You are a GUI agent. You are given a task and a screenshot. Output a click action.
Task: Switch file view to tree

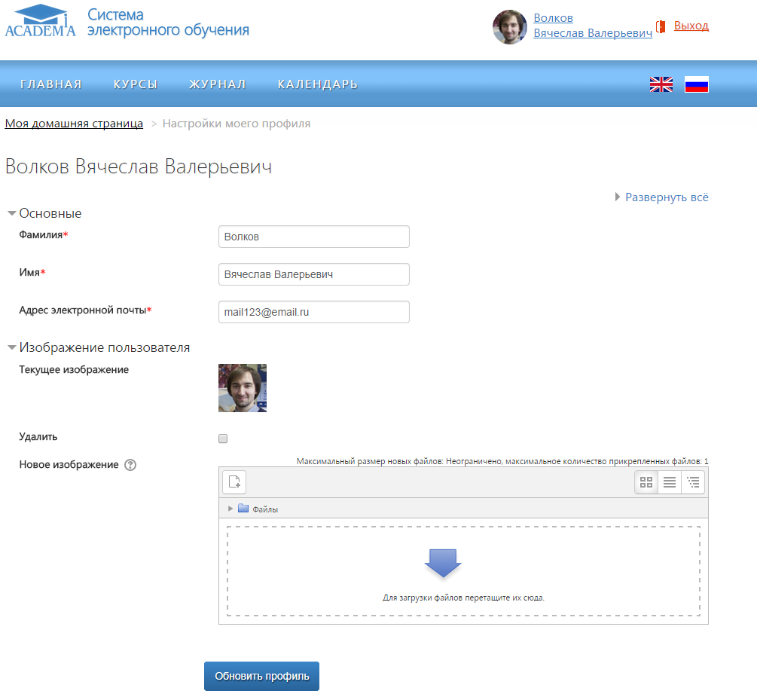point(693,482)
